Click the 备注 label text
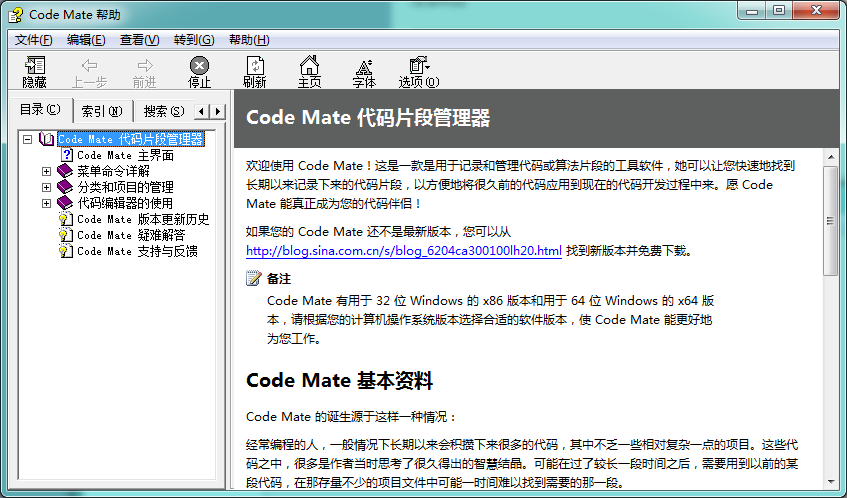The image size is (847, 498). click(x=279, y=279)
